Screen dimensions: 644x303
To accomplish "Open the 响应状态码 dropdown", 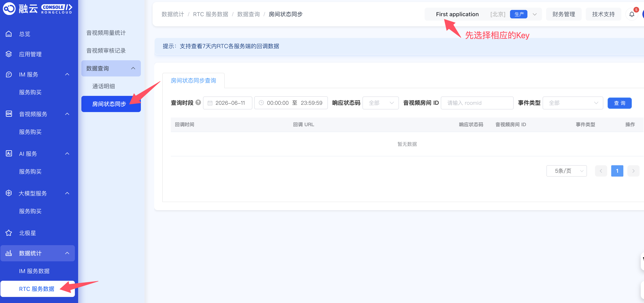I will click(x=380, y=103).
